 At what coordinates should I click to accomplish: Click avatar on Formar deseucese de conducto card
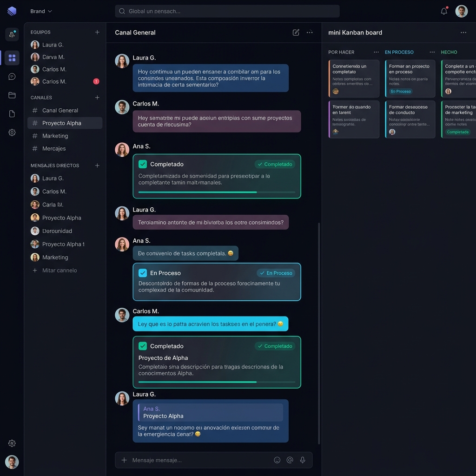392,132
